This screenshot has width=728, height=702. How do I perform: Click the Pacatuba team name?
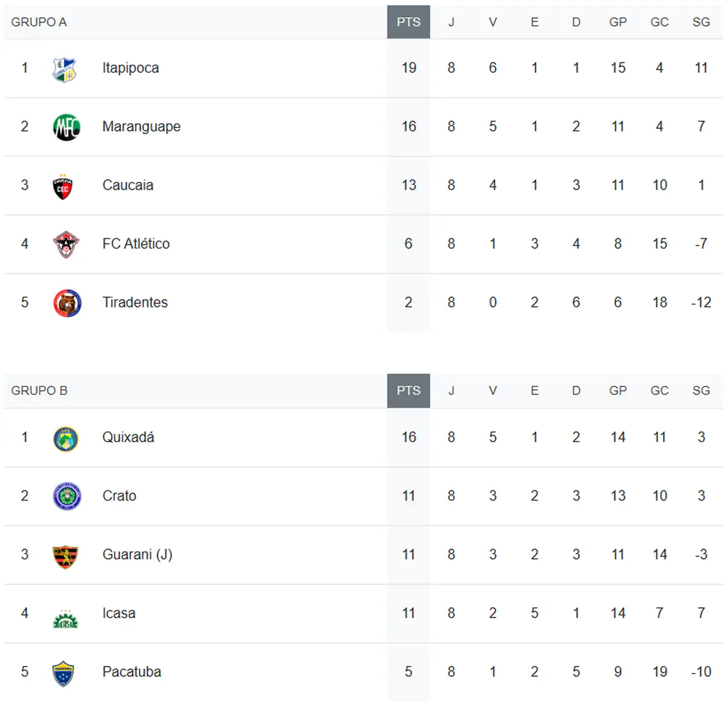point(131,672)
